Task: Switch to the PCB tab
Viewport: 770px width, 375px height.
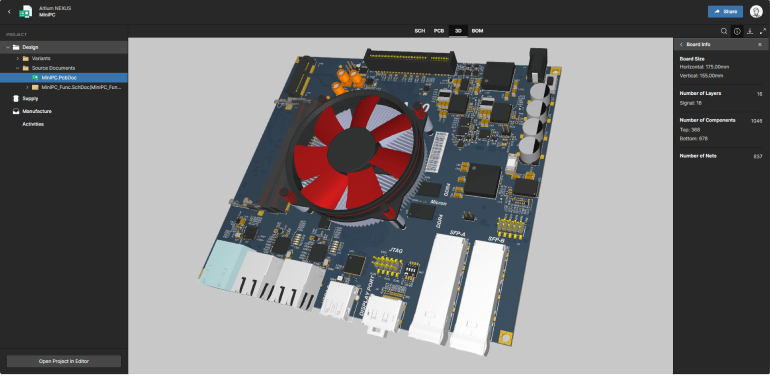Action: tap(439, 31)
